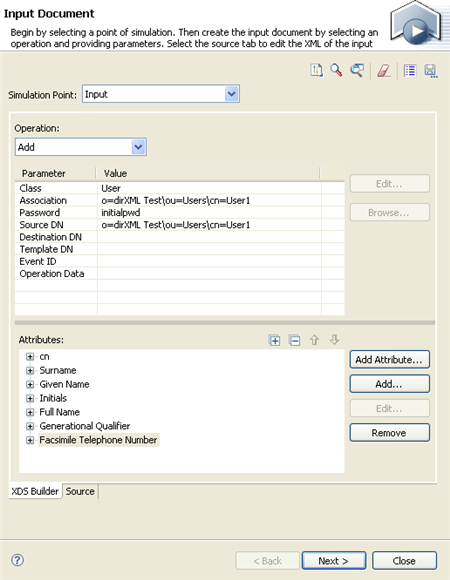Click the collapse all attributes icon

point(294,340)
